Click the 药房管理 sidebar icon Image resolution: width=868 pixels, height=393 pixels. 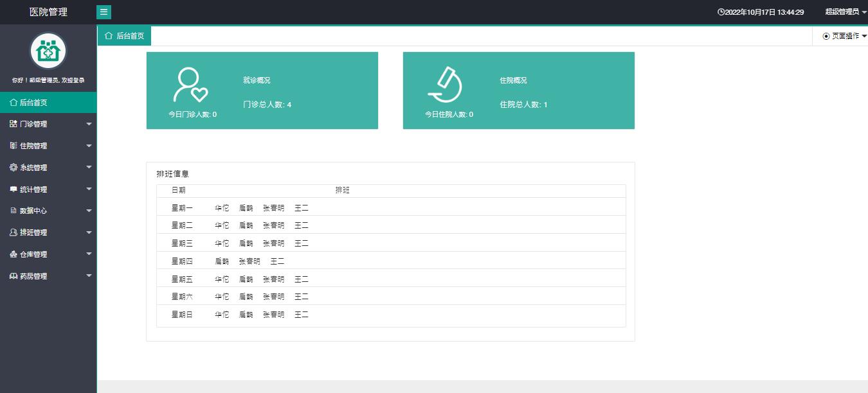coord(14,276)
